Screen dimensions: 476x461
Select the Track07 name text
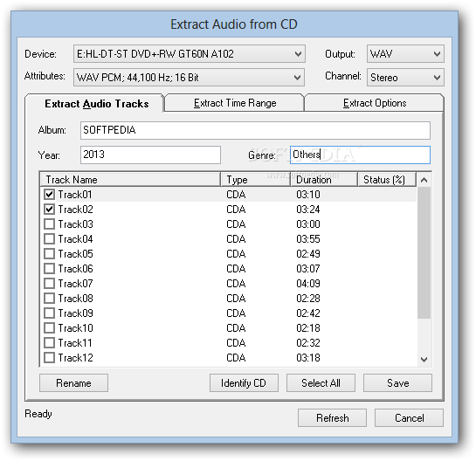[76, 284]
